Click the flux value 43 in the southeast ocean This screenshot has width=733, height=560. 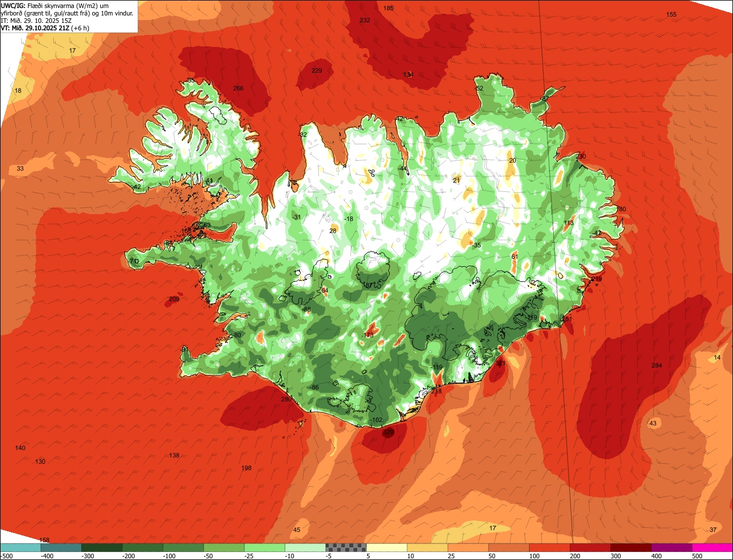coord(653,423)
